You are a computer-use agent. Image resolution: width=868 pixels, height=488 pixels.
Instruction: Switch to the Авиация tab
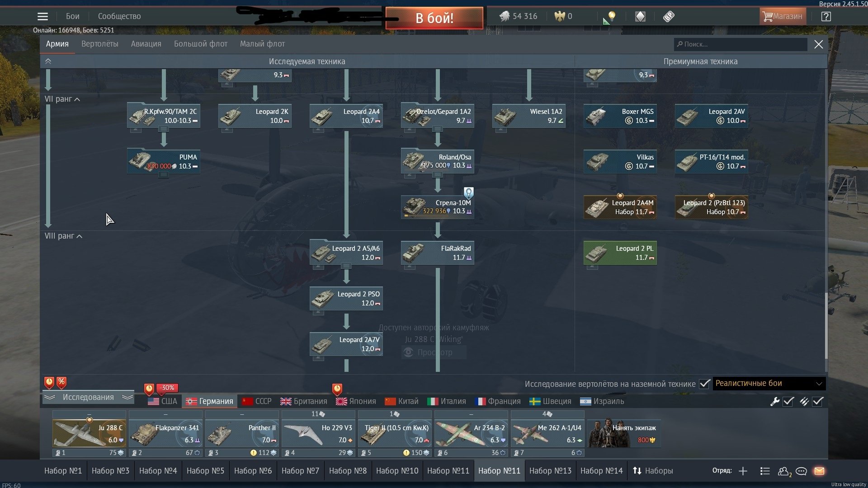(146, 44)
